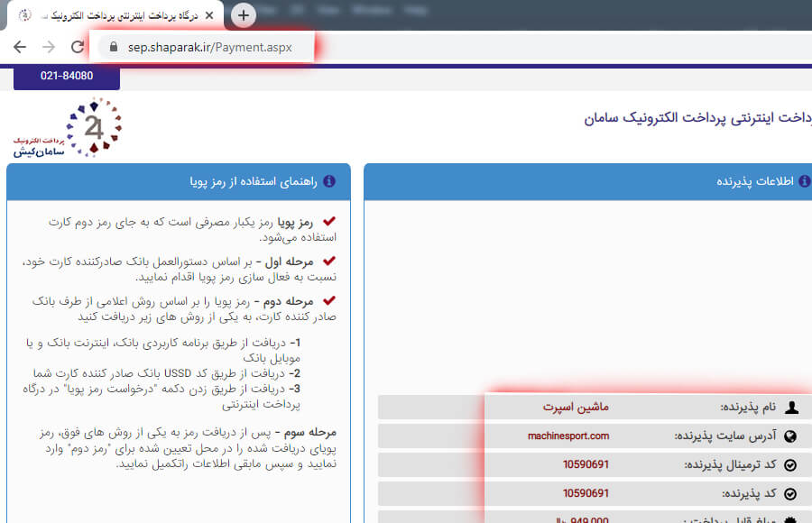
Task: Click info icon in رمز پویا guide header
Action: pos(329,181)
